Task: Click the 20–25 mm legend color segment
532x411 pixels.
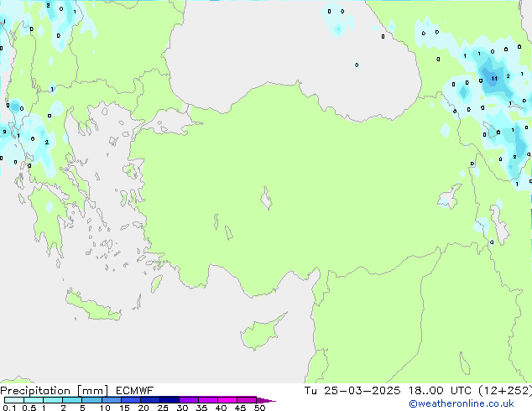Action: pyautogui.click(x=150, y=400)
